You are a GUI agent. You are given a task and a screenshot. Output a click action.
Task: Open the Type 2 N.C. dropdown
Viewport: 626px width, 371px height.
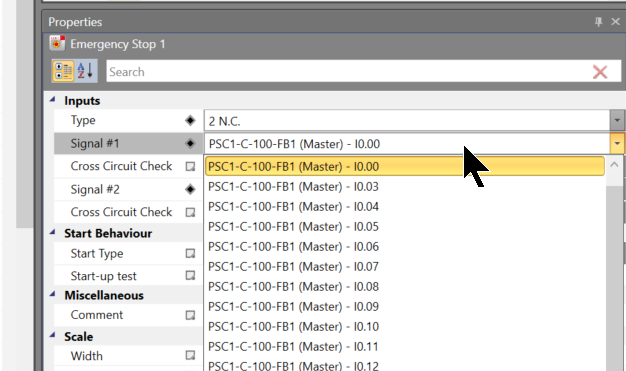[617, 121]
